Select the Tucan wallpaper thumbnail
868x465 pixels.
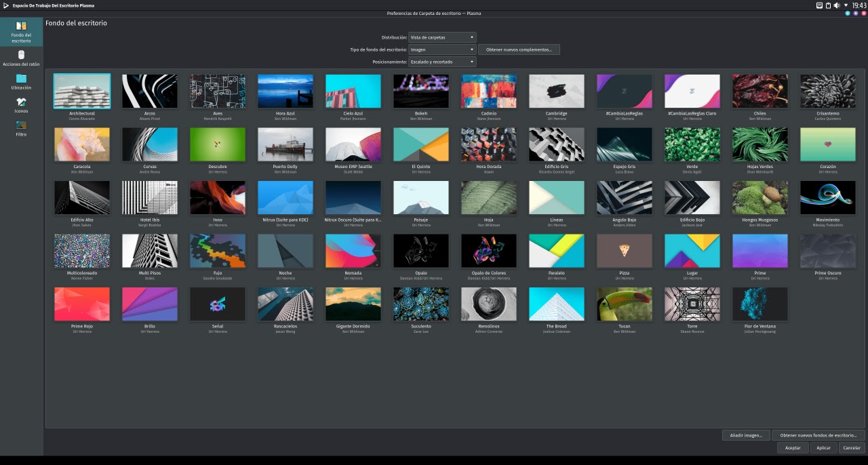pos(625,304)
